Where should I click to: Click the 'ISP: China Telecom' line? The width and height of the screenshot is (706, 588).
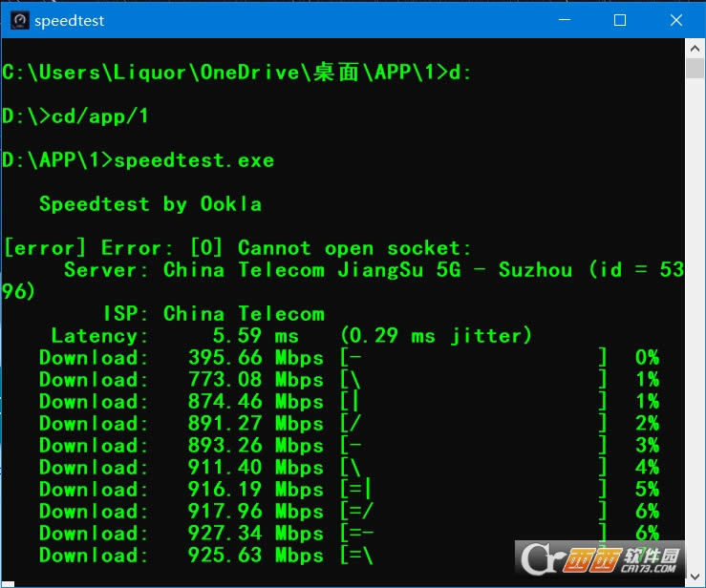[213, 314]
